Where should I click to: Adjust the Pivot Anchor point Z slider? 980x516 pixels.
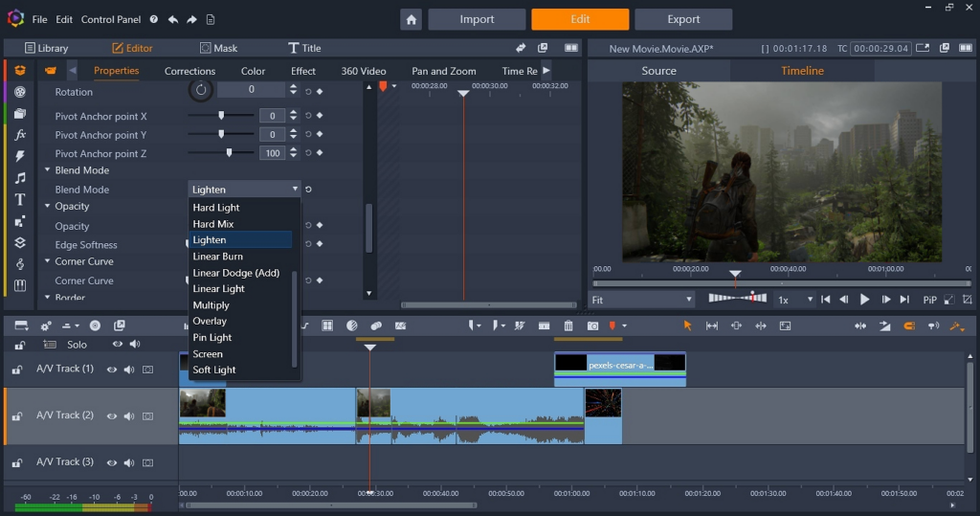tap(229, 153)
